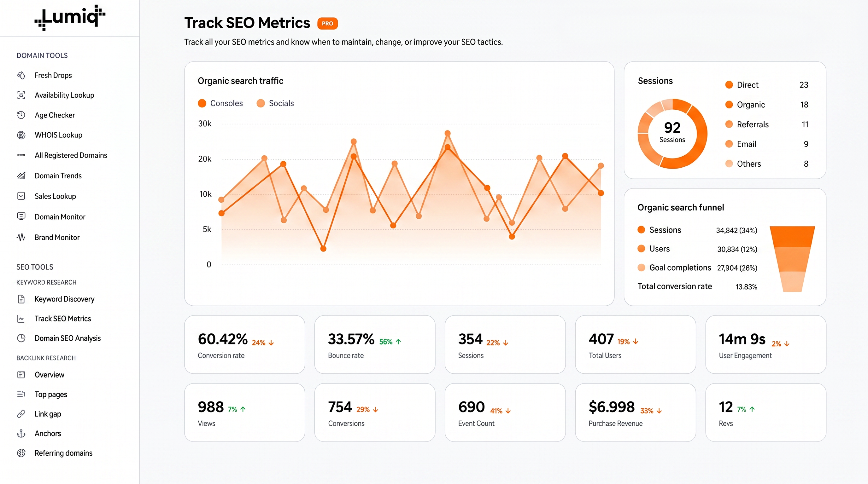Open Fresh Drops in Domain Tools
This screenshot has width=868, height=484.
pyautogui.click(x=53, y=75)
